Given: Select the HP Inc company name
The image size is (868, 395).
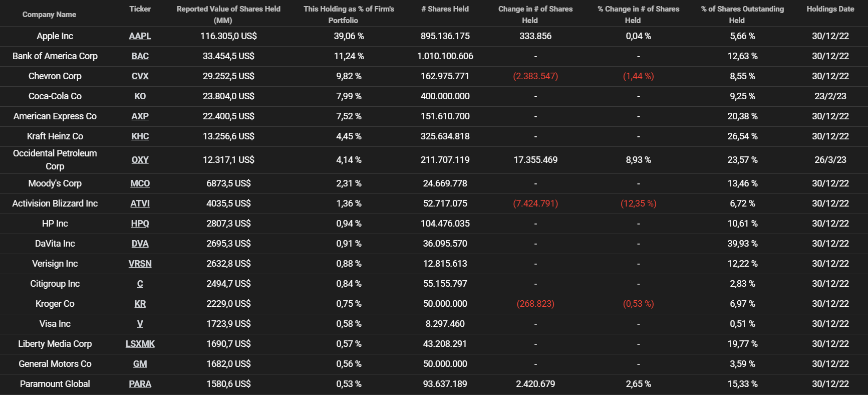Looking at the screenshot, I should click(x=55, y=224).
